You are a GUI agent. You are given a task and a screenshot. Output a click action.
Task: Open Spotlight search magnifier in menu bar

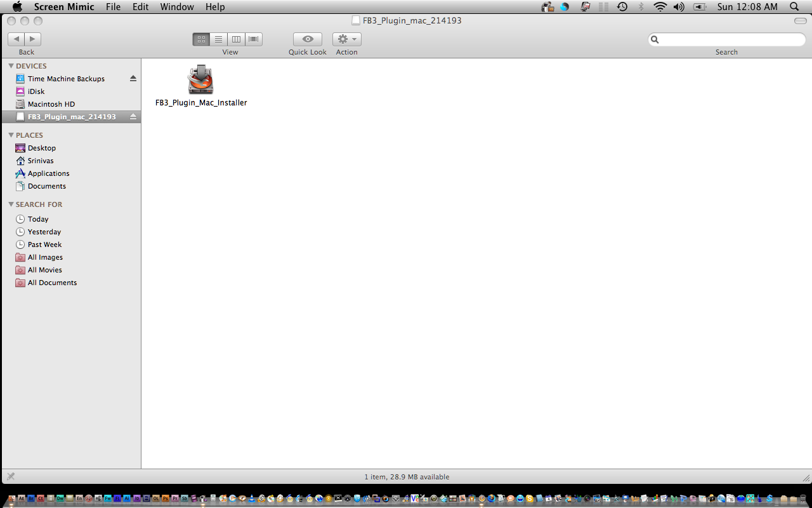click(794, 7)
